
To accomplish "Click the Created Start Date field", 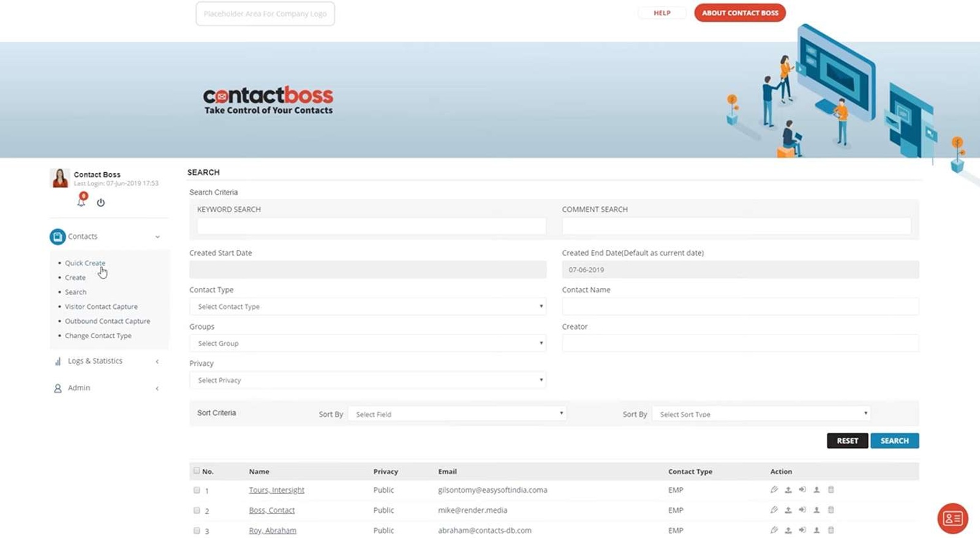I will [x=367, y=270].
